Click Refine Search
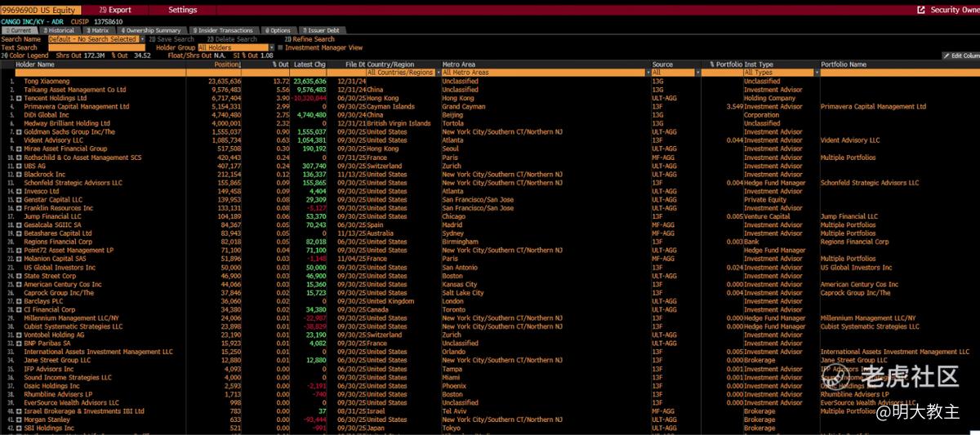Viewport: 980px width, 435px height. (310, 39)
